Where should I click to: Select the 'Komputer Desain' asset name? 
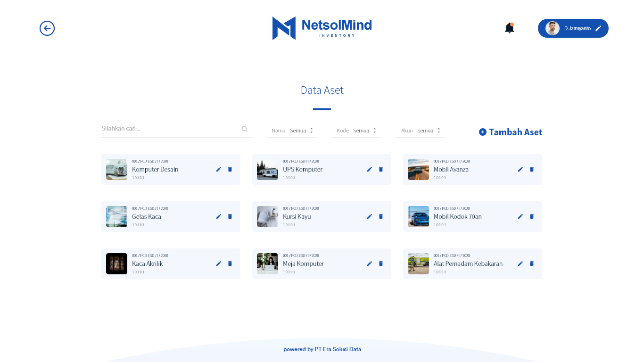155,169
